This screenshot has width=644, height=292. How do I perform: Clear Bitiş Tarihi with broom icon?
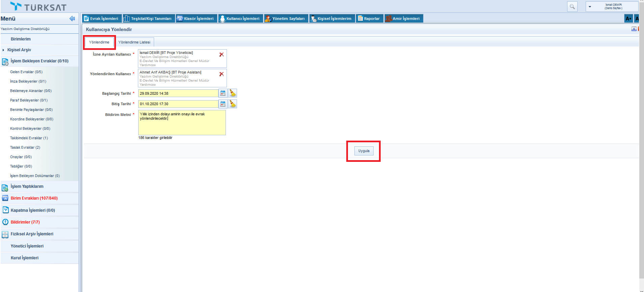(233, 104)
